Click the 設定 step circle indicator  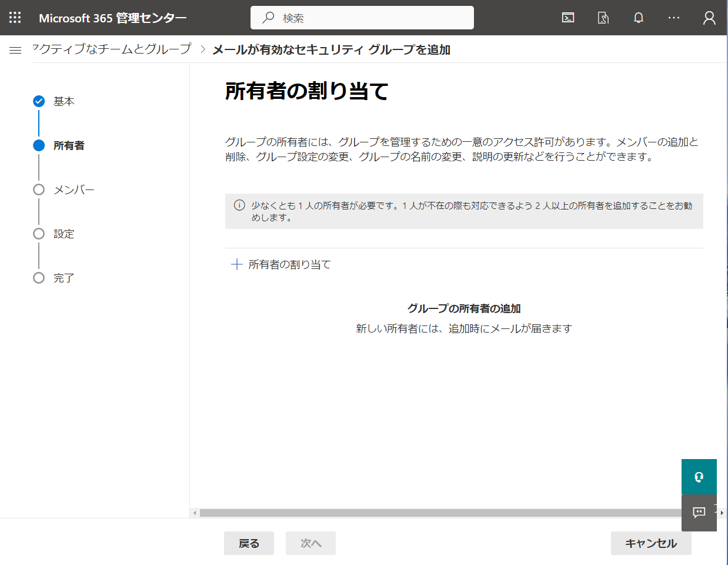(x=39, y=234)
